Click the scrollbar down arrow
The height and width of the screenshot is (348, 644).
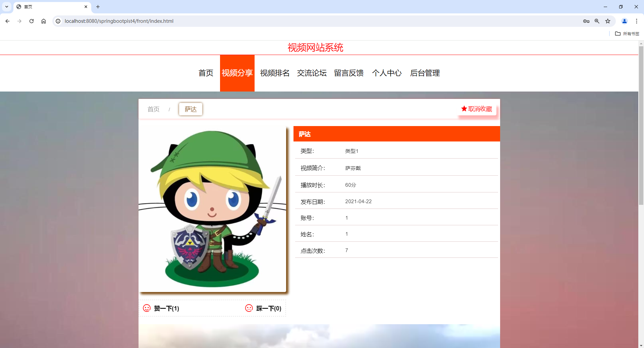tap(641, 345)
